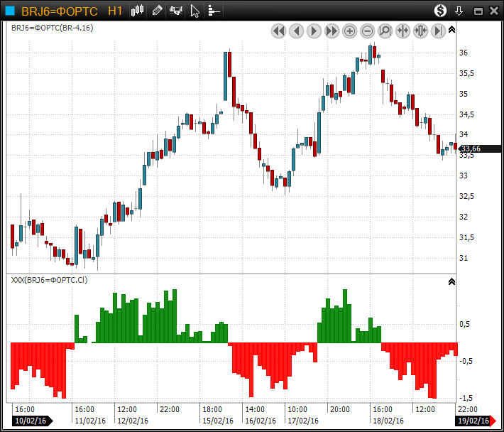Collapse the XXX indicator panel

coord(451,281)
